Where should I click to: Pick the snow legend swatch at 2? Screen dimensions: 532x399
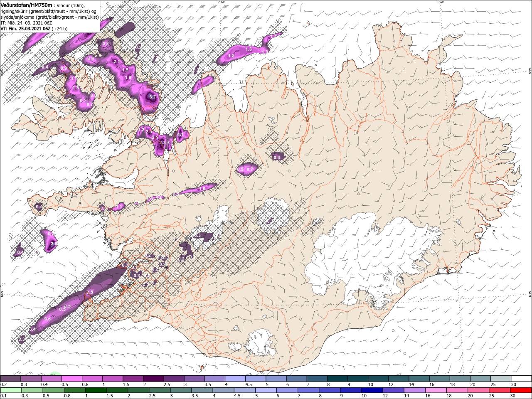[153, 379]
